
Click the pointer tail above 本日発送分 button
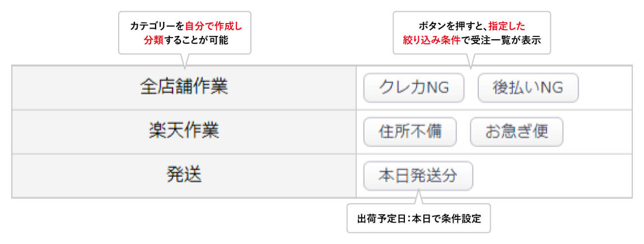[419, 198]
